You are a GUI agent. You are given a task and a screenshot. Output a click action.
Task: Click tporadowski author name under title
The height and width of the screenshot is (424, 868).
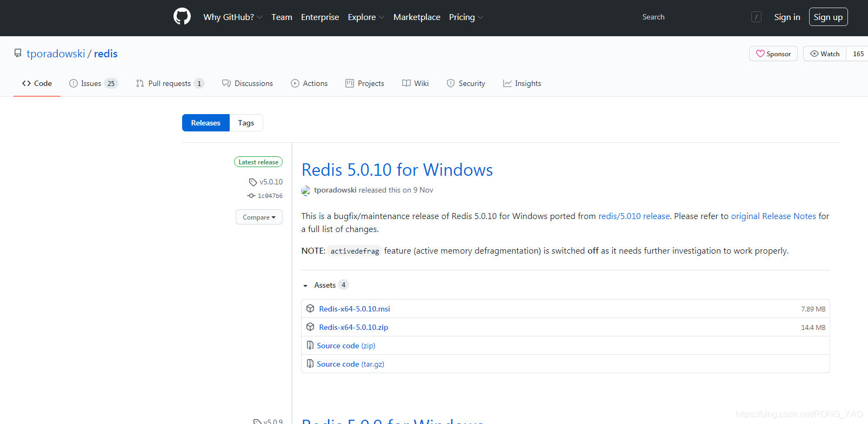point(335,190)
